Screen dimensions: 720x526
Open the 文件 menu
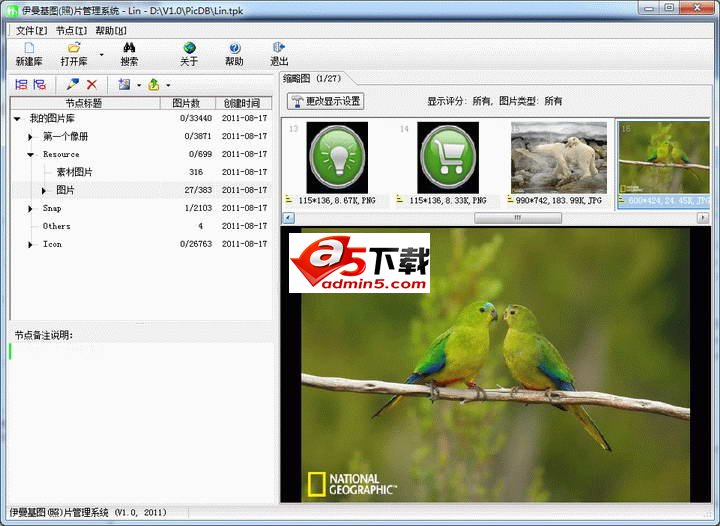click(31, 31)
